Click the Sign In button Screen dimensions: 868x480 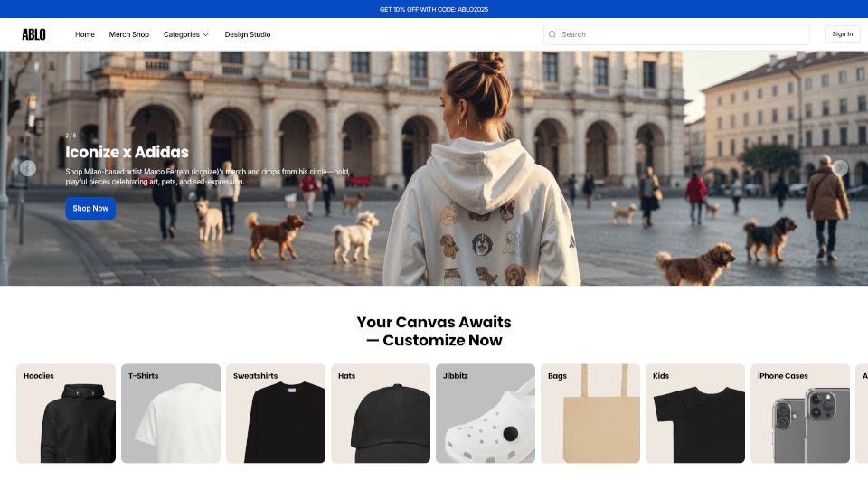click(842, 34)
